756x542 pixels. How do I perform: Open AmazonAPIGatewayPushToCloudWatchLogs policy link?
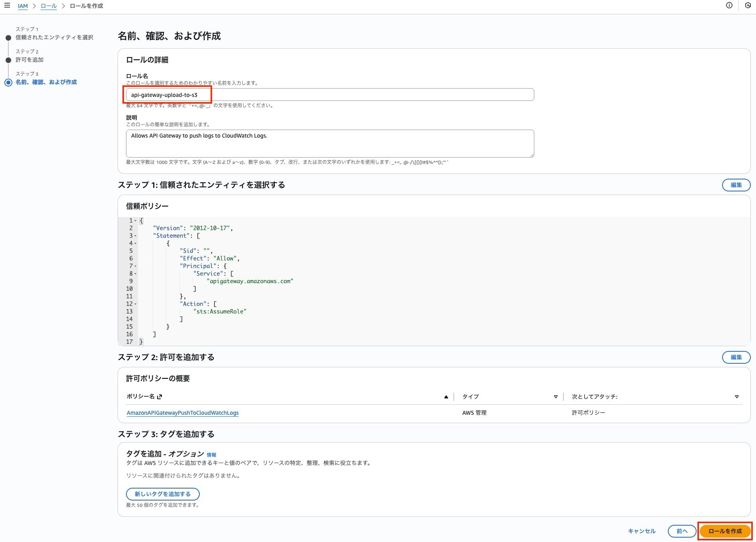point(183,413)
